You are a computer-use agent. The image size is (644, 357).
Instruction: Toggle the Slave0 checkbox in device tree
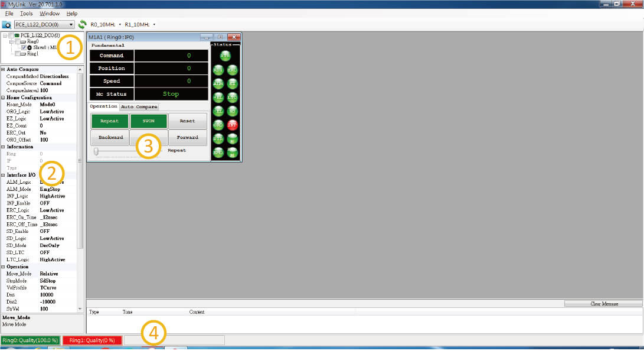[23, 47]
